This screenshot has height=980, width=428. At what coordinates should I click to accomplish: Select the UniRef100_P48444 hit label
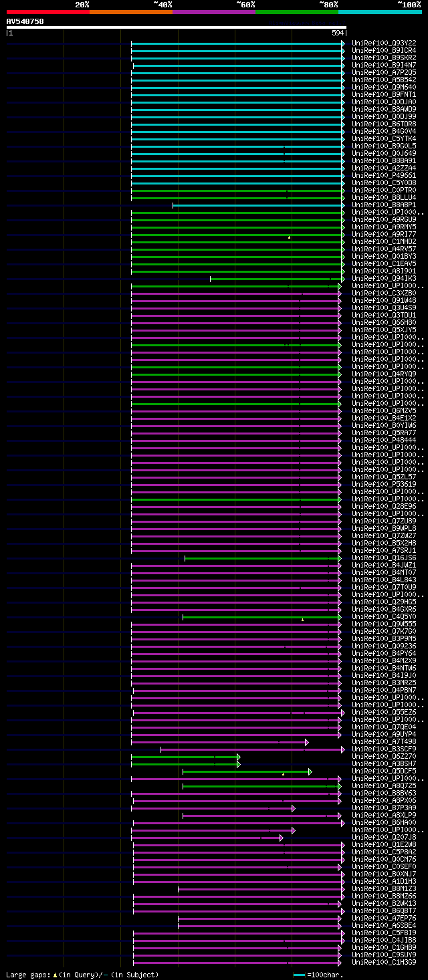[384, 441]
